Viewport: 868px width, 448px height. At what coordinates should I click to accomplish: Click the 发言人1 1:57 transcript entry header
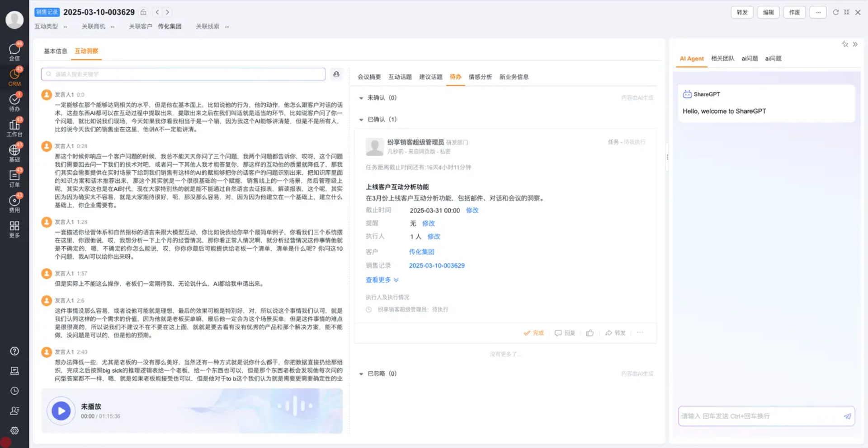[x=71, y=274]
